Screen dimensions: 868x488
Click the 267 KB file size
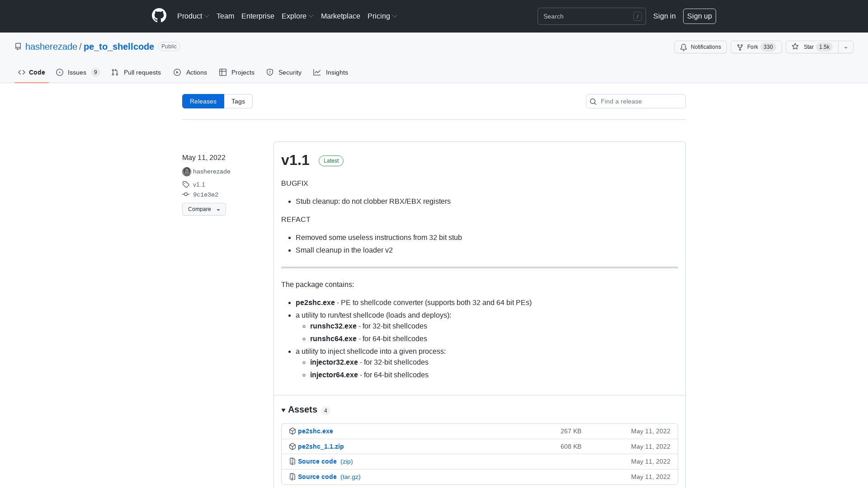[x=571, y=431]
